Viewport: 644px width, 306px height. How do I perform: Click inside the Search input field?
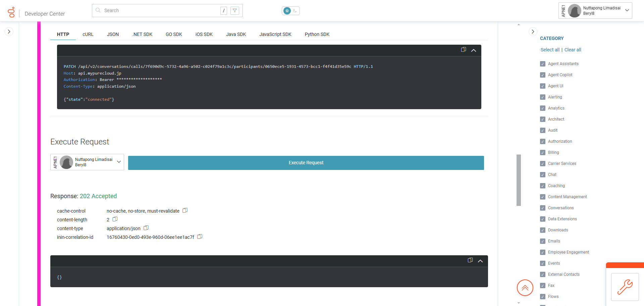[158, 10]
